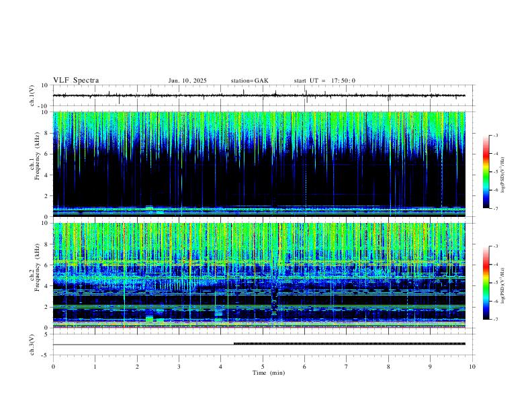Click the time axis tick label "10"
The image size is (532, 411).
pos(472,367)
